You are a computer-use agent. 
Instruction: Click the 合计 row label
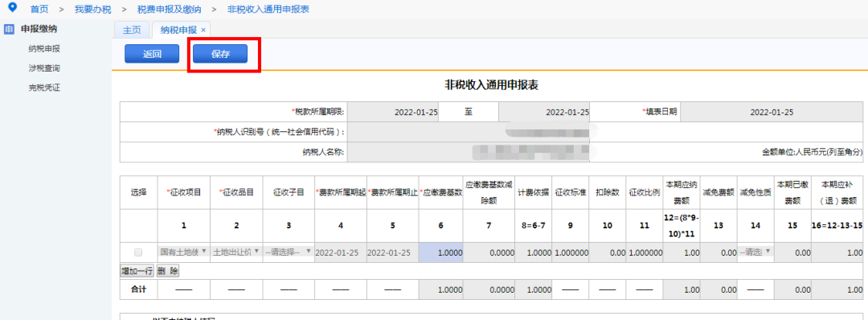(138, 289)
